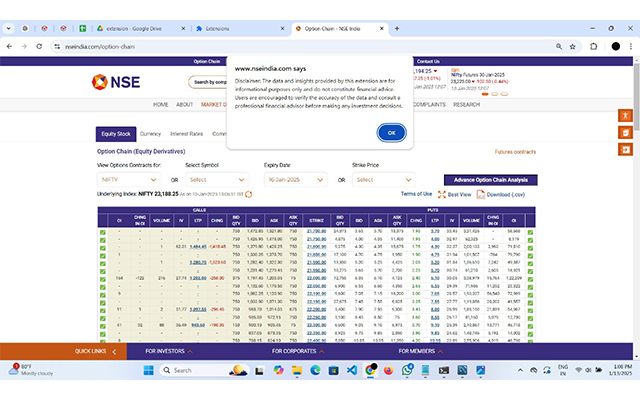Select the second carousel dot under ticker
This screenshot has height=400, width=640.
click(495, 94)
